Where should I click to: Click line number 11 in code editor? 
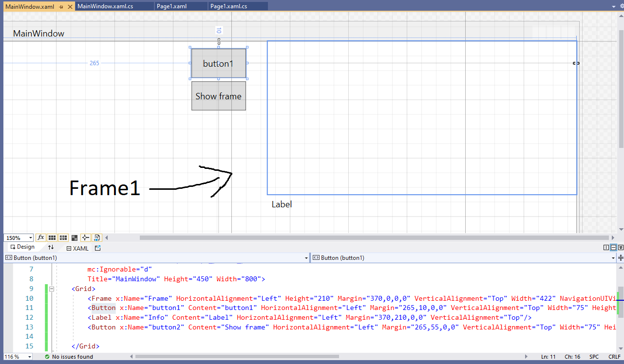(x=29, y=308)
